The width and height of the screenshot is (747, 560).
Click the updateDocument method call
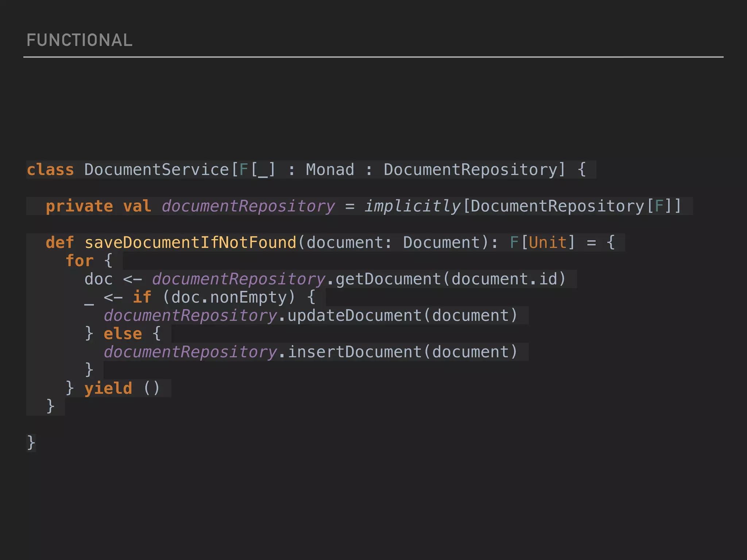355,316
